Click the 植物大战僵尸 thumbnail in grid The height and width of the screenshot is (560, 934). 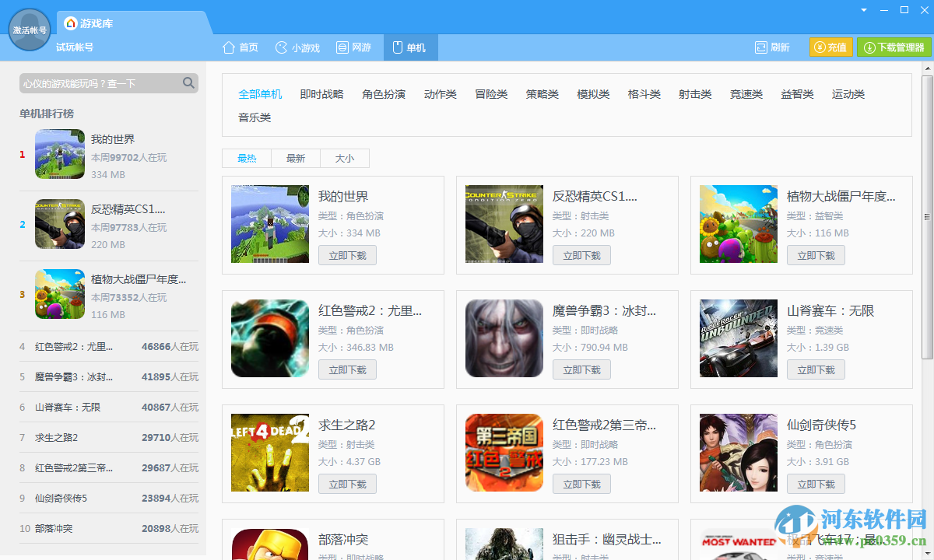point(739,224)
